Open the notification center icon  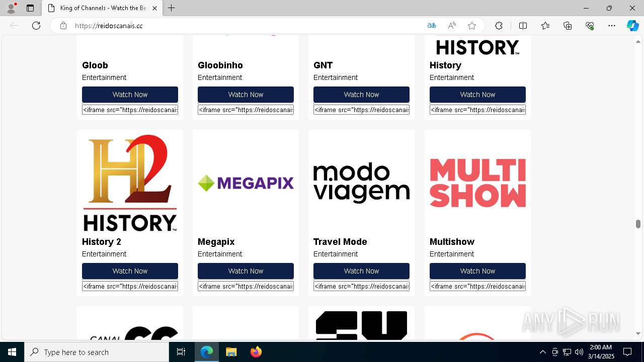[627, 352]
